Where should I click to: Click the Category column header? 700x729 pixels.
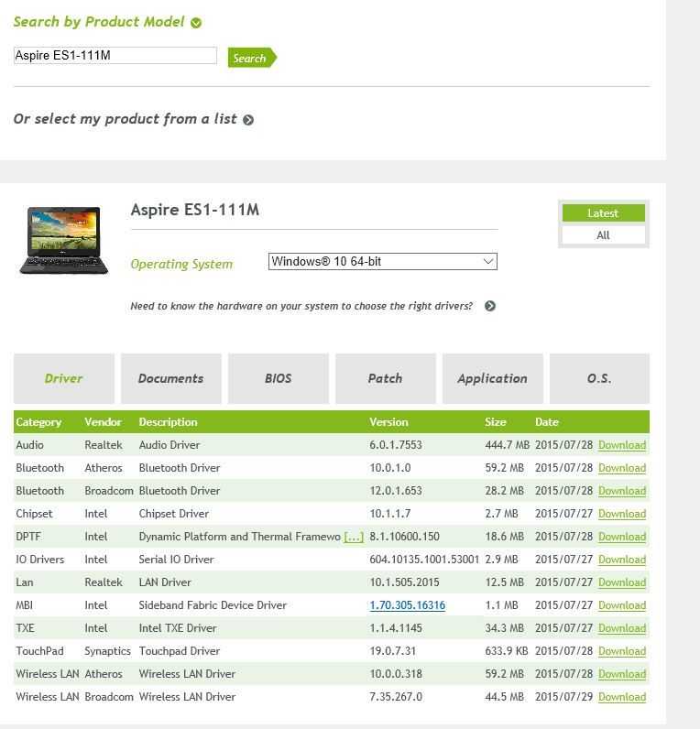point(38,422)
